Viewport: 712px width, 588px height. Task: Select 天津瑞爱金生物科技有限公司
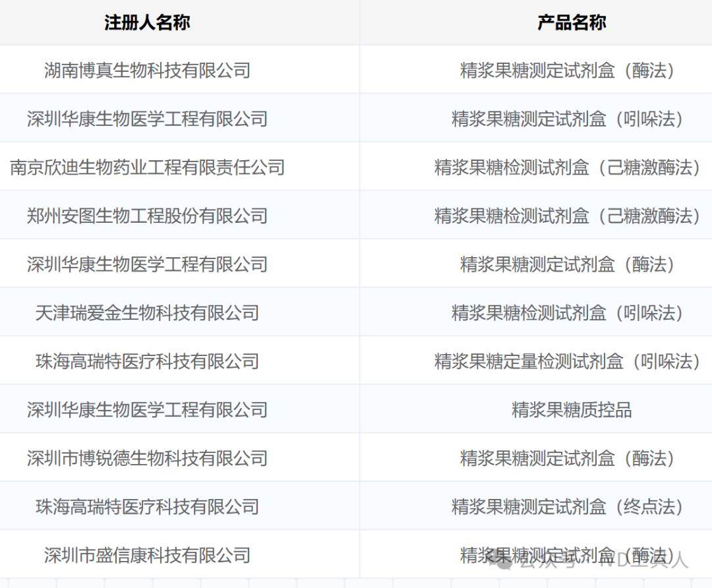click(x=146, y=312)
